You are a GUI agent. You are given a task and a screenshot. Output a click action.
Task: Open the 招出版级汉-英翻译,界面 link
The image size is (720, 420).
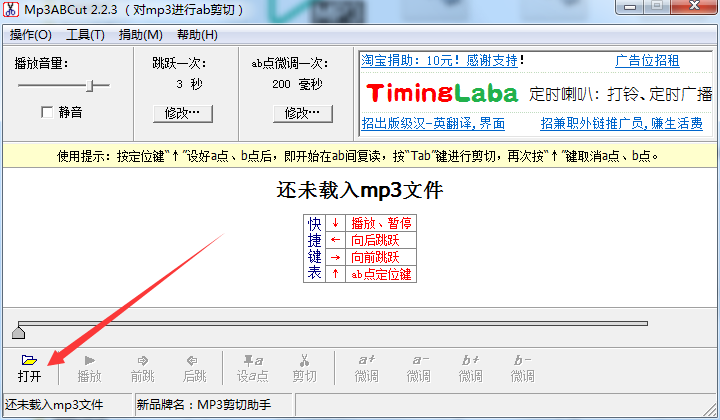pos(433,123)
